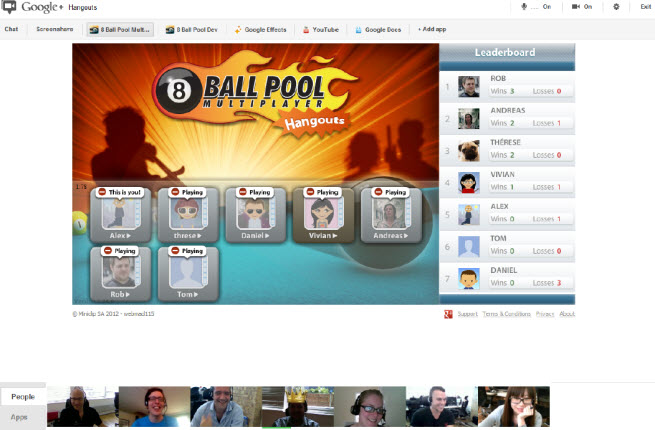Open hangout settings gear
This screenshot has height=430, width=655.
616,7
